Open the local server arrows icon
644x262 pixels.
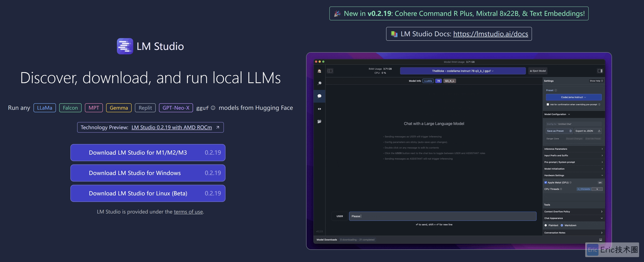click(x=319, y=109)
